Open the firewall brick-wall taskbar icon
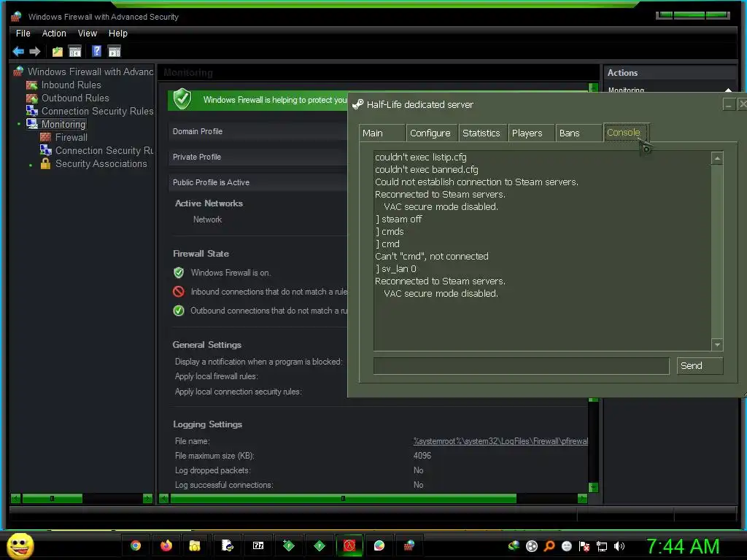The image size is (747, 560). coord(409,545)
